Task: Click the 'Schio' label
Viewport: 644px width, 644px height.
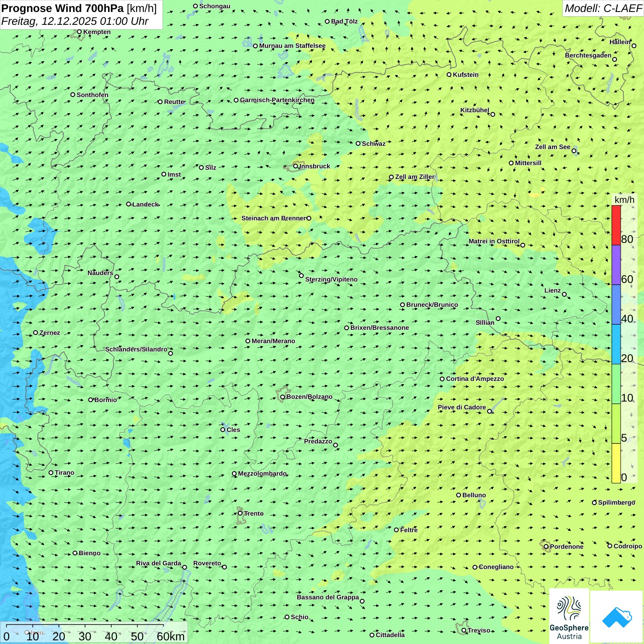Action: pyautogui.click(x=299, y=617)
